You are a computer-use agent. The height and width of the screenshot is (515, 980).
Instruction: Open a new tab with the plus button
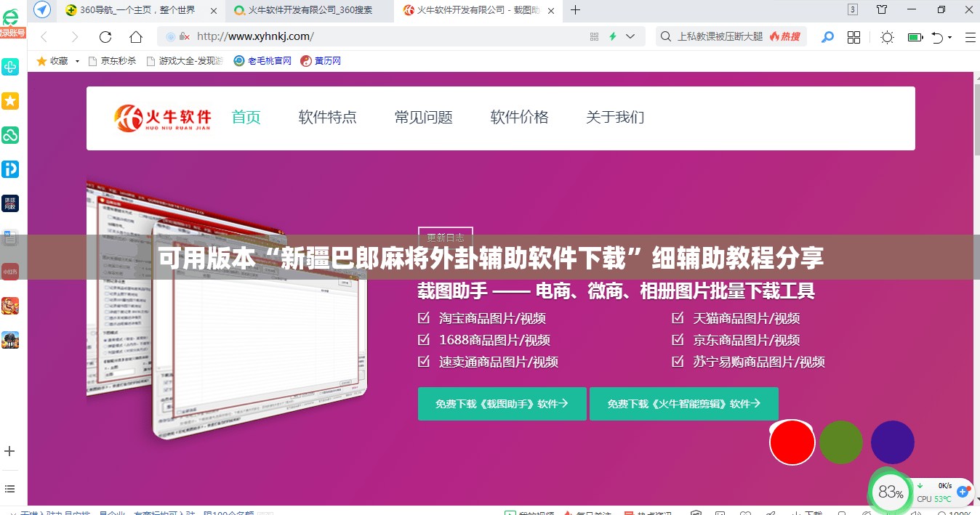pyautogui.click(x=575, y=9)
